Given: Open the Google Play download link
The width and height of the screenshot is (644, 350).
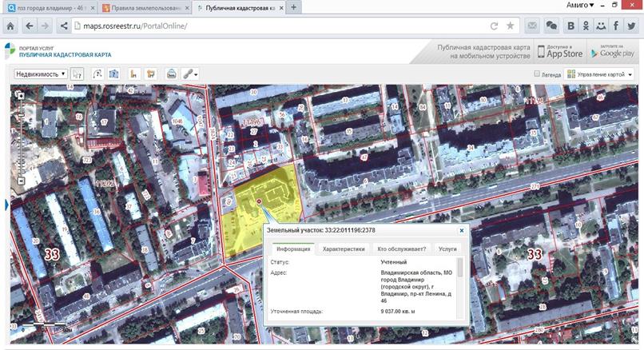Looking at the screenshot, I should click(x=612, y=52).
